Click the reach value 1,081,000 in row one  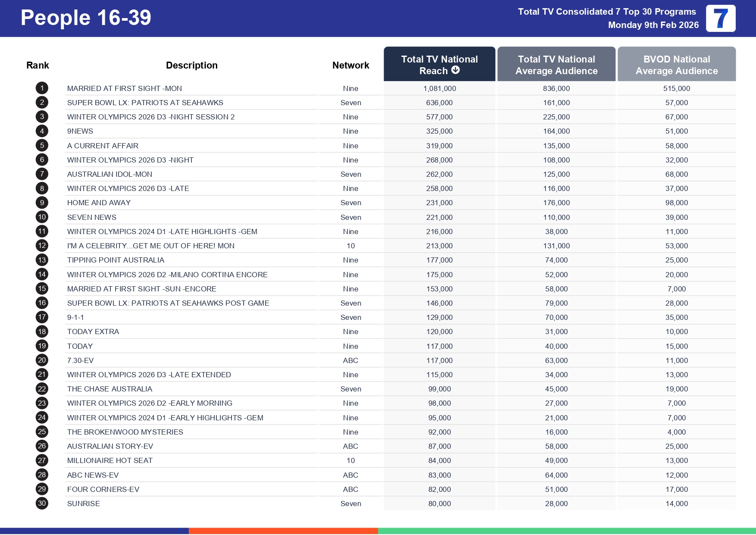coord(439,88)
